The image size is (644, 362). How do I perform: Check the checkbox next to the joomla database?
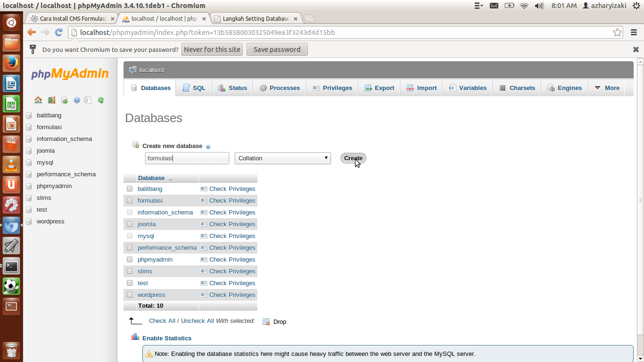click(130, 224)
